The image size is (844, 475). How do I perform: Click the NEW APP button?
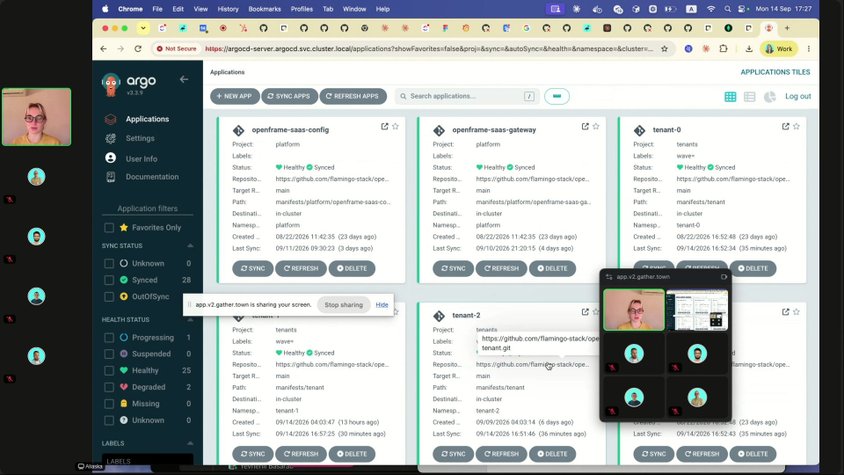tap(235, 96)
